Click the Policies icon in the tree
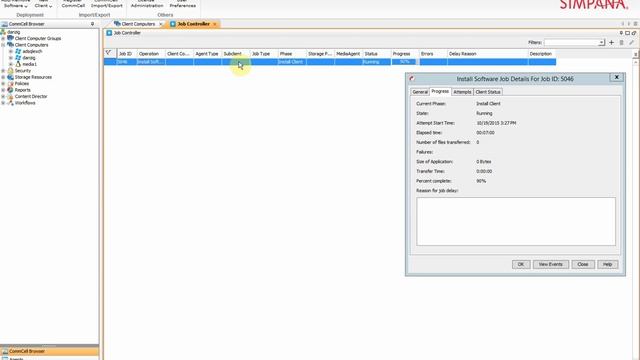This screenshot has width=640, height=360. coord(11,83)
